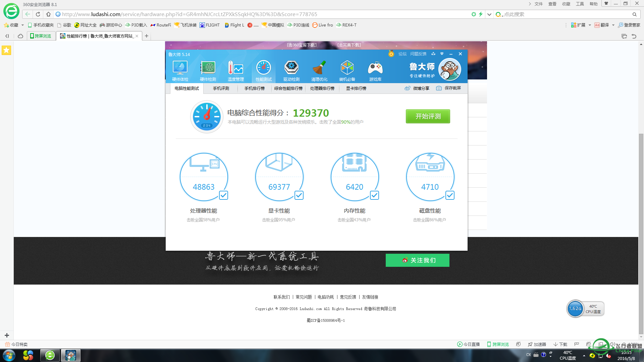The image size is (644, 362).
Task: Open the 硬件体检 (hardware checkup) tool
Action: tap(180, 69)
